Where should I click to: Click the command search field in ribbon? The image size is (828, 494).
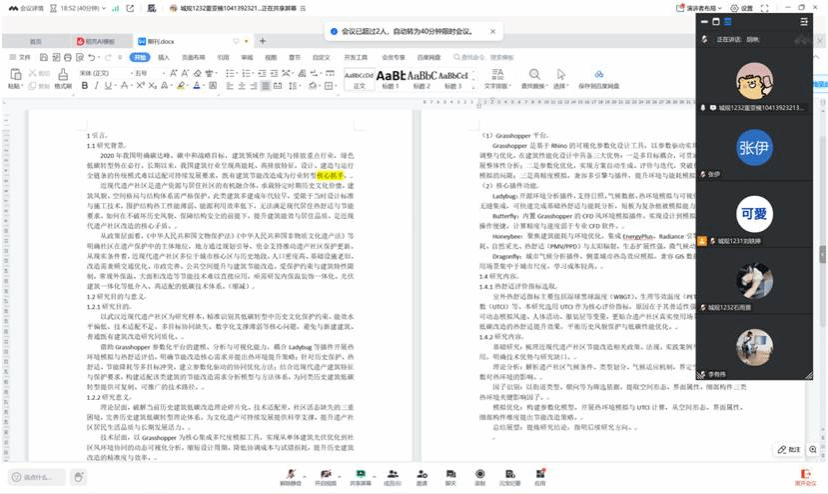pos(483,57)
